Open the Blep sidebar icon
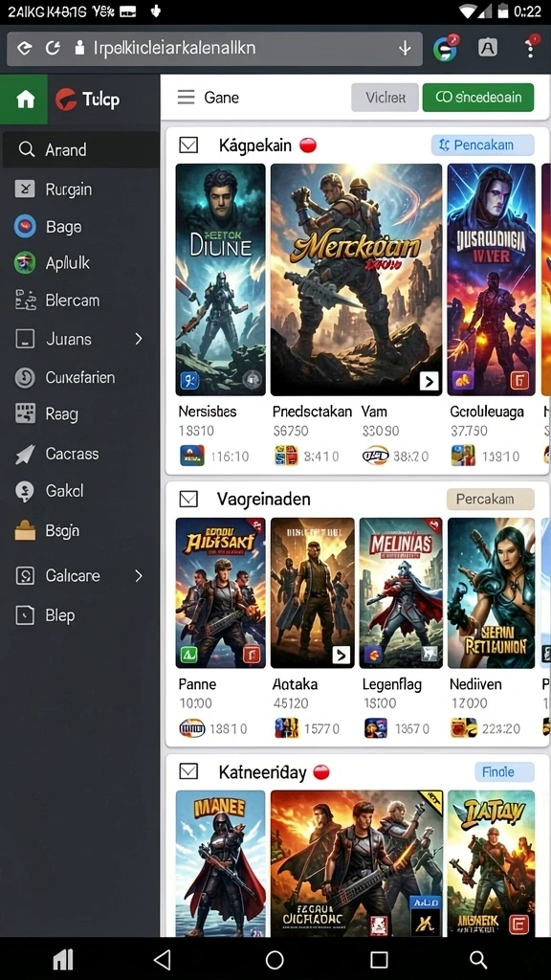Image resolution: width=551 pixels, height=980 pixels. pos(24,615)
